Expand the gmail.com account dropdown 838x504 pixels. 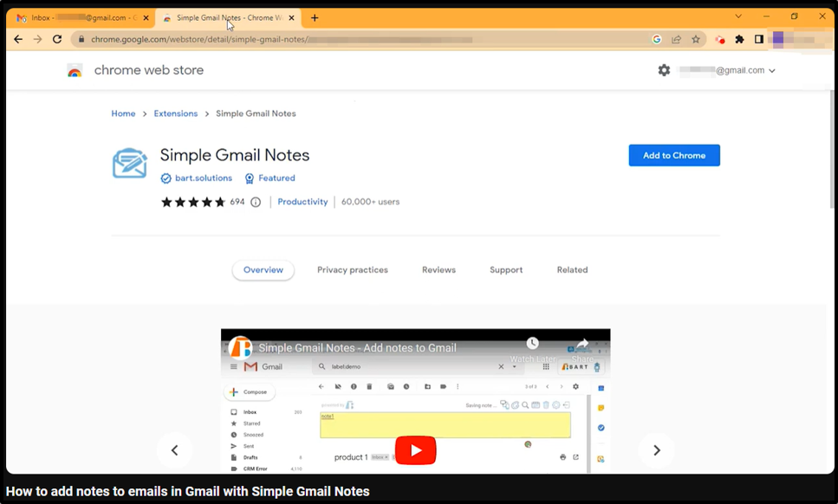tap(772, 70)
